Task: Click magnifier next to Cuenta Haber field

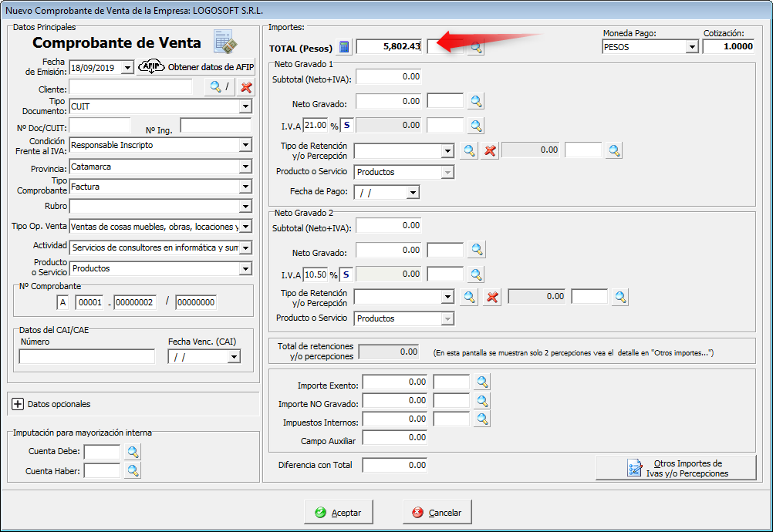Action: click(133, 470)
